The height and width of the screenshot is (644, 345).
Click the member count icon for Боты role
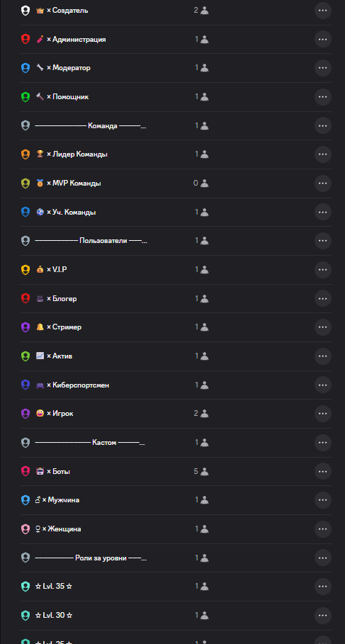pyautogui.click(x=204, y=471)
